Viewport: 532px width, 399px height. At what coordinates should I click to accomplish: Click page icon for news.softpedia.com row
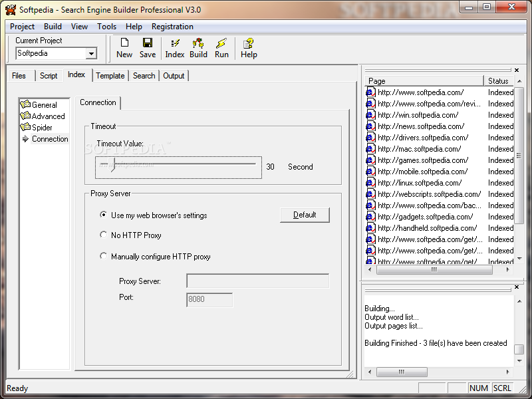tap(370, 126)
